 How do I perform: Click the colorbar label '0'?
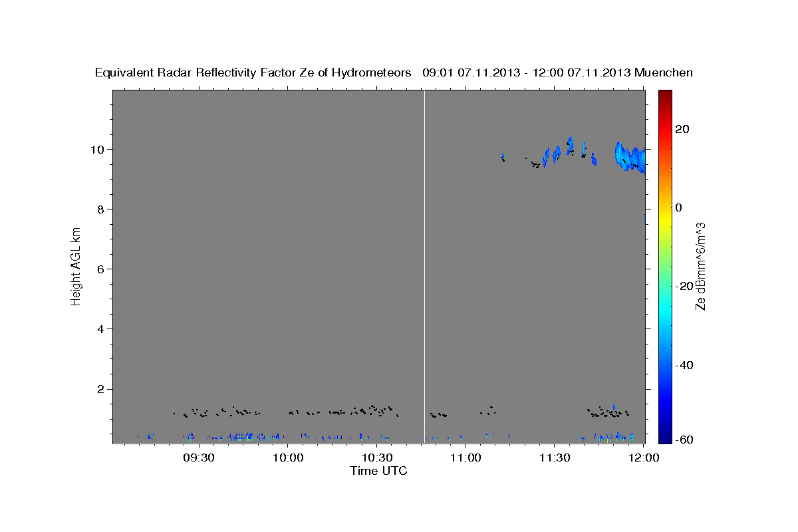pos(679,207)
